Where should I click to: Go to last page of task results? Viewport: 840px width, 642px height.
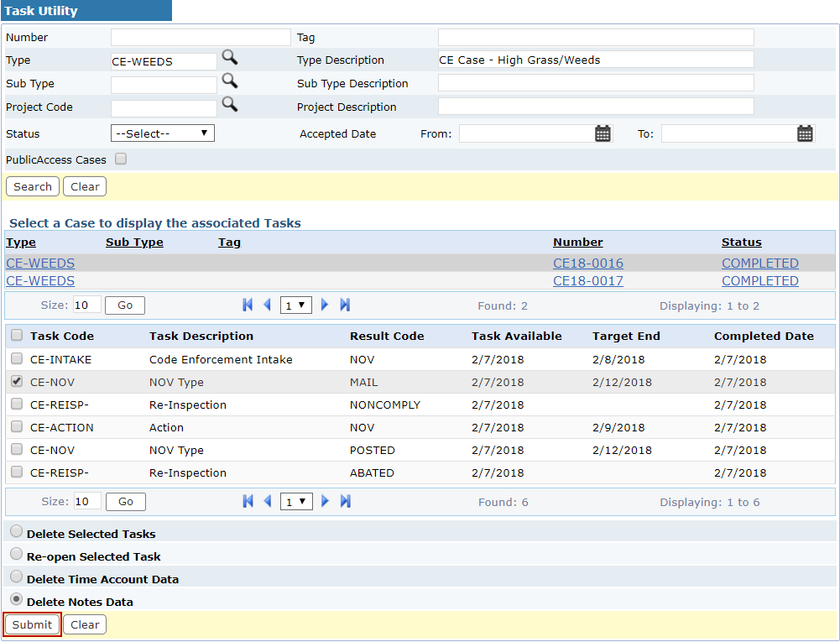346,501
